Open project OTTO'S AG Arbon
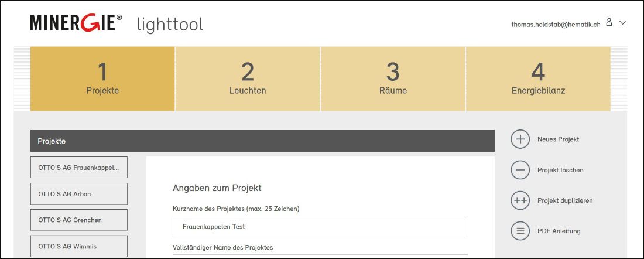Screen dimensions: 644x259 [x=79, y=193]
